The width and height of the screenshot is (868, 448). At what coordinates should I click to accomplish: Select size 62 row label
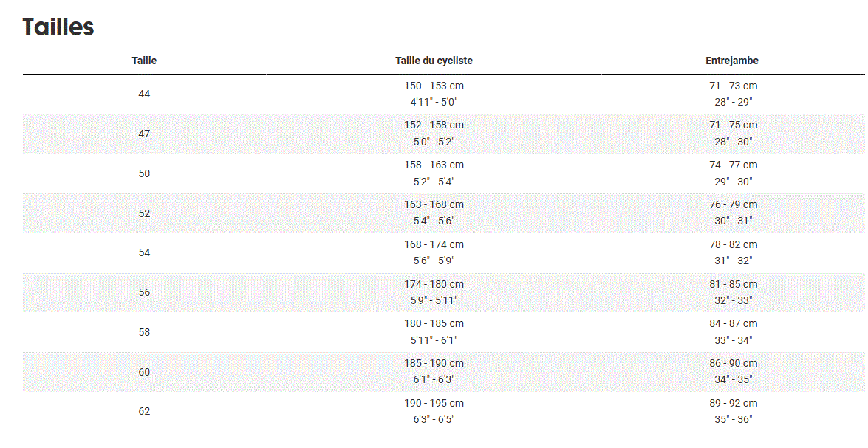(144, 411)
